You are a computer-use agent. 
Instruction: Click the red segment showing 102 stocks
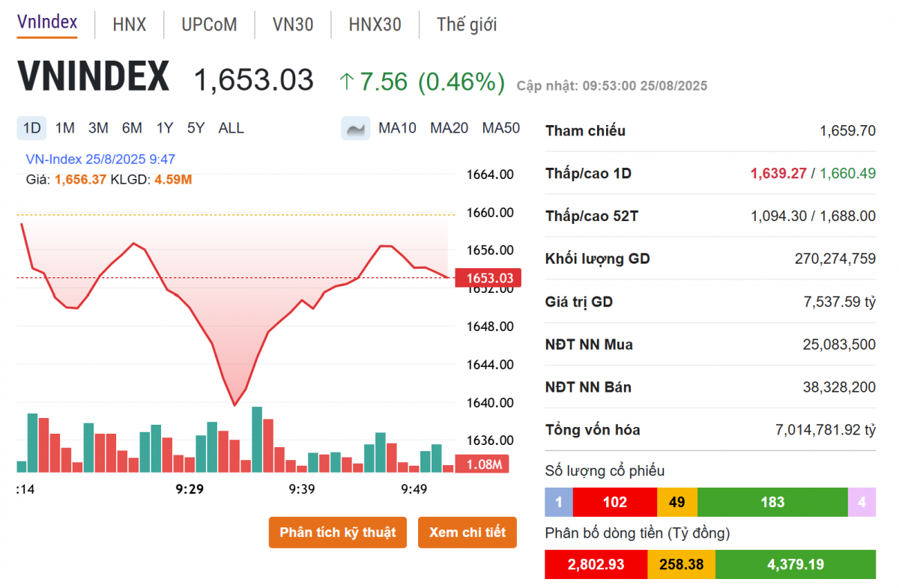coord(615,502)
